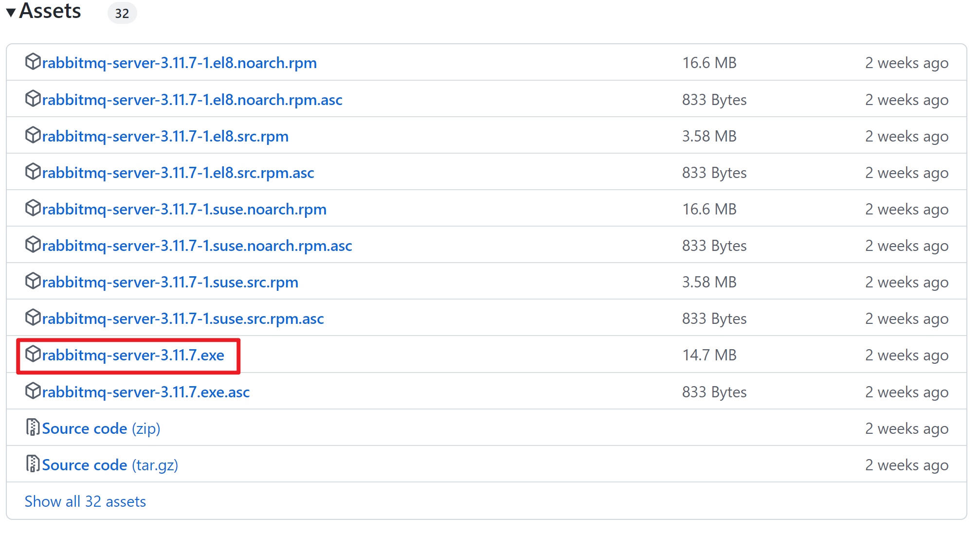
Task: Open rabbitmq-server-3.11.7-1.el8.src.rpm.asc link
Action: [178, 173]
